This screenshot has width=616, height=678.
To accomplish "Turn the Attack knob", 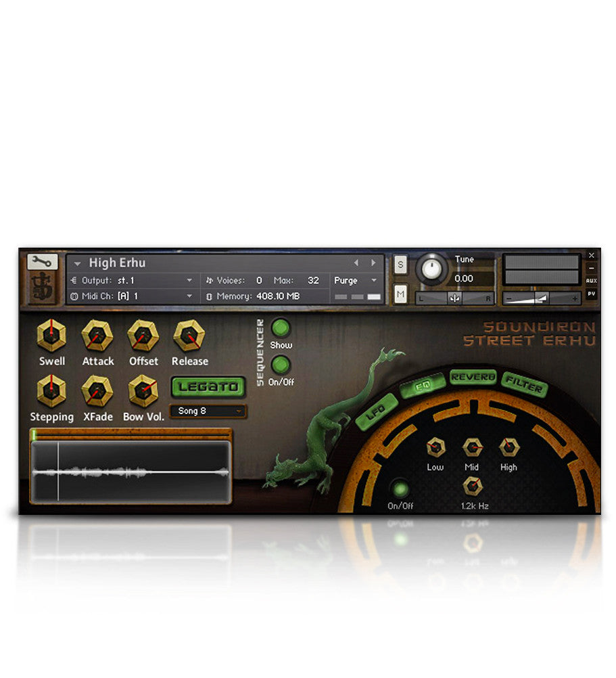I will click(97, 335).
